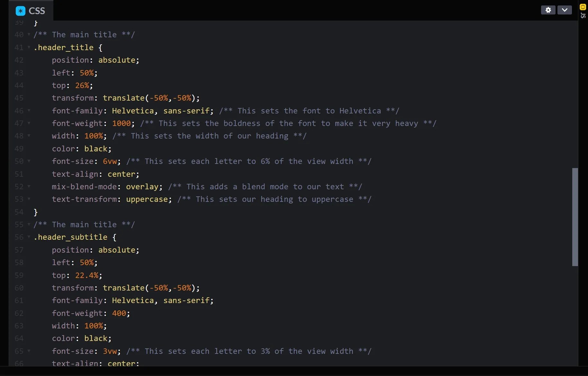This screenshot has width=588, height=376.
Task: Fold the mix-blend-mode comment on line 52
Action: [29, 187]
